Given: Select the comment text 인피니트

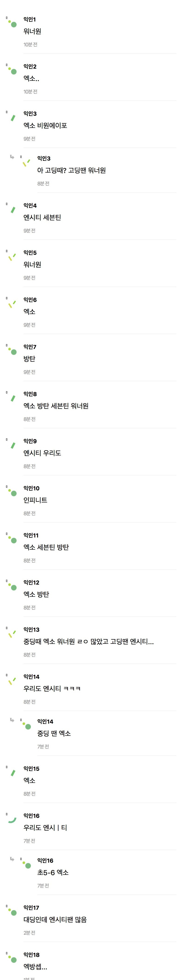Looking at the screenshot, I should pyautogui.click(x=35, y=500).
